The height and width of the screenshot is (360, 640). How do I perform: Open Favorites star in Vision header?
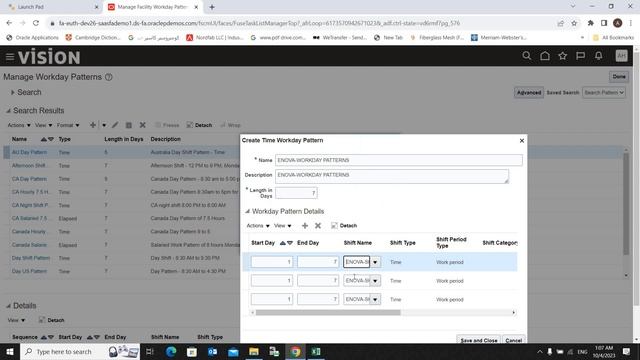click(x=562, y=56)
